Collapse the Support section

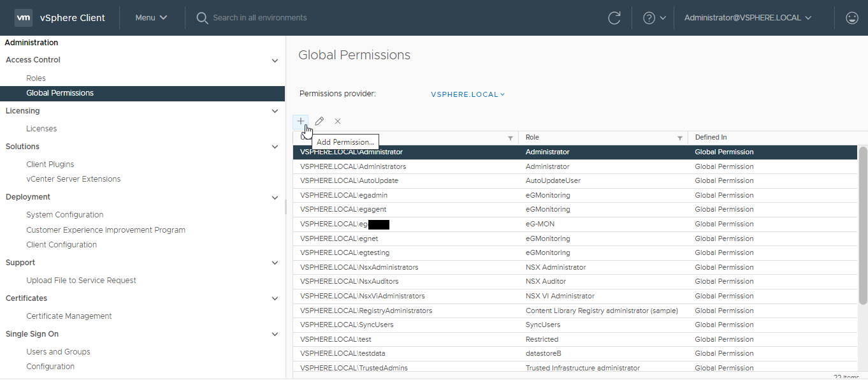(x=275, y=263)
